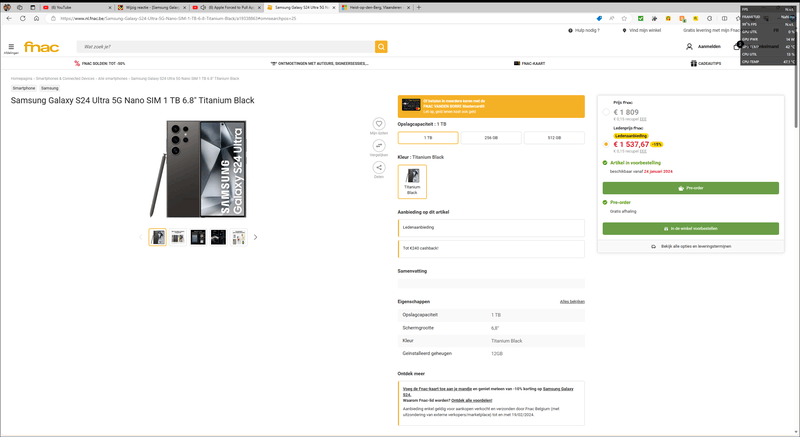
Task: Open 'Ontdek alle voordelen' link
Action: [472, 400]
